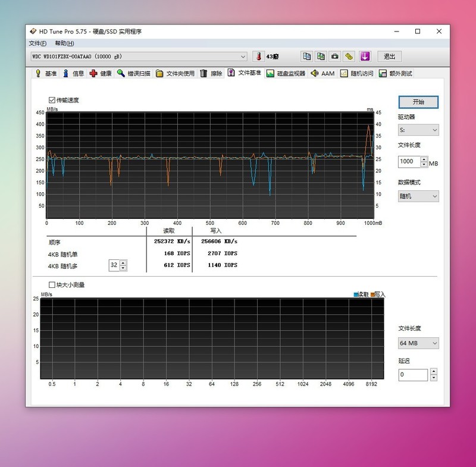Click the camera save screenshot icon
Image resolution: width=476 pixels, height=467 pixels.
335,57
